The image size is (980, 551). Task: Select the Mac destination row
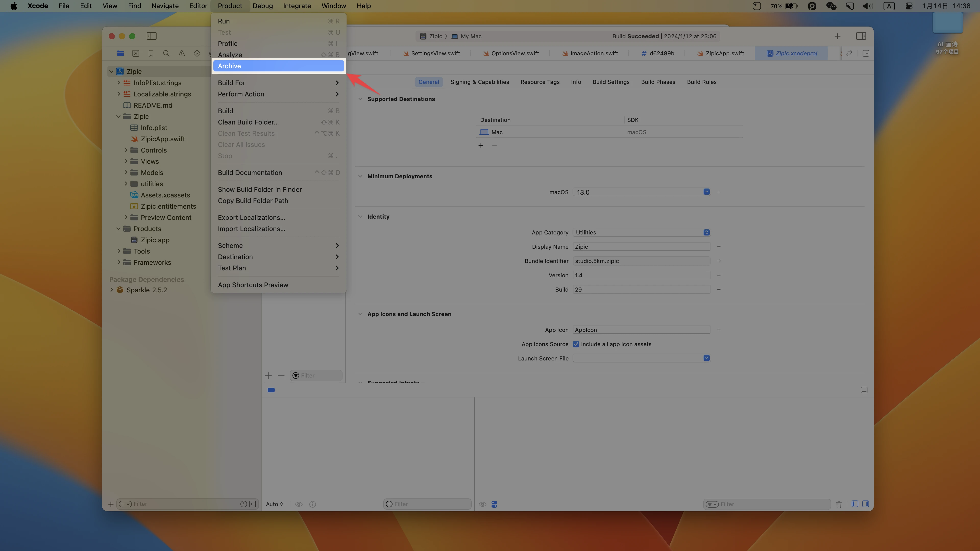[x=609, y=132]
